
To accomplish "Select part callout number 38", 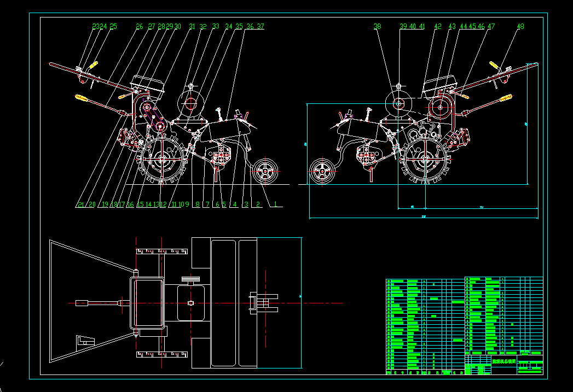I will 377,26.
